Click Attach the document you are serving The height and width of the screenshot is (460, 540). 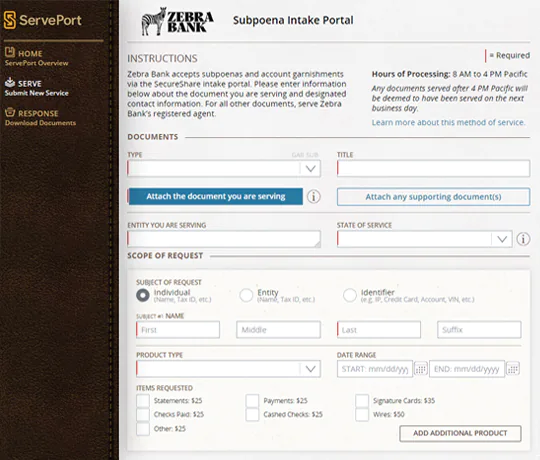216,197
